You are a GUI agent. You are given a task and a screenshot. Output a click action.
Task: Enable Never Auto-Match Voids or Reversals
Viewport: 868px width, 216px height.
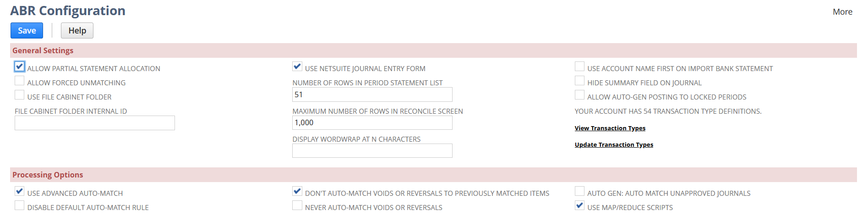tap(297, 205)
